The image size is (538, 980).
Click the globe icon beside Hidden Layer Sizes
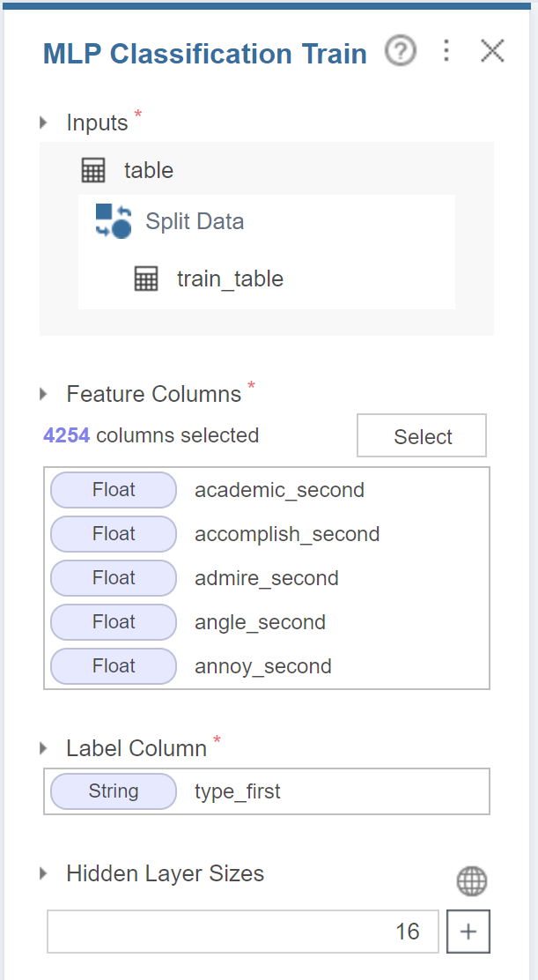[472, 880]
